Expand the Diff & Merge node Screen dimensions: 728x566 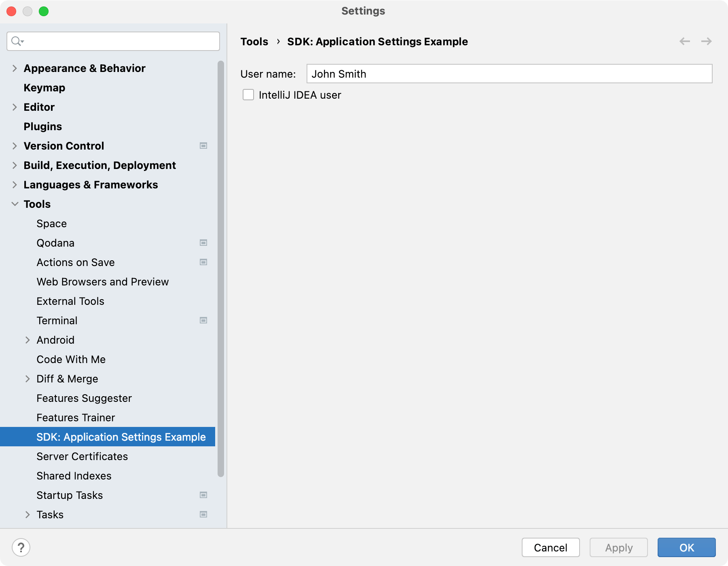tap(28, 379)
